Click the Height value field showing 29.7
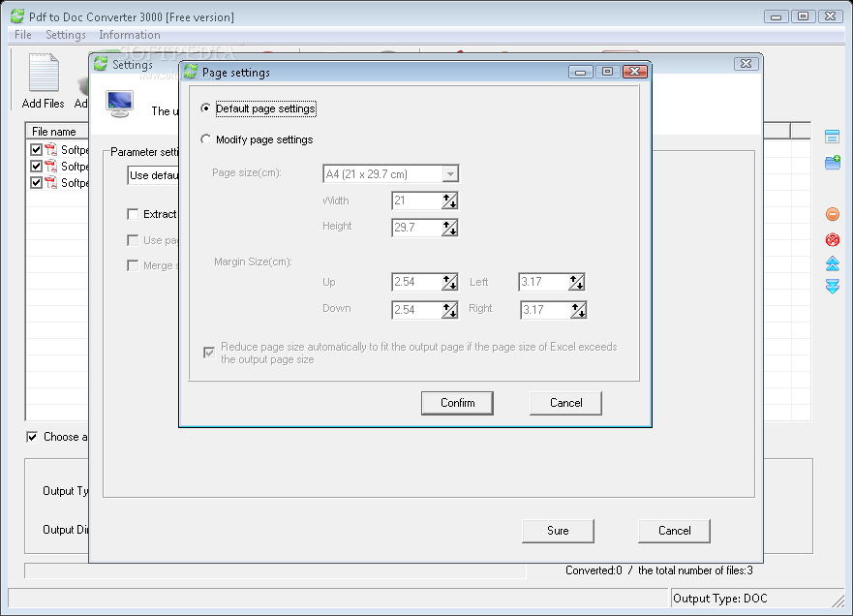This screenshot has height=616, width=853. tap(416, 228)
